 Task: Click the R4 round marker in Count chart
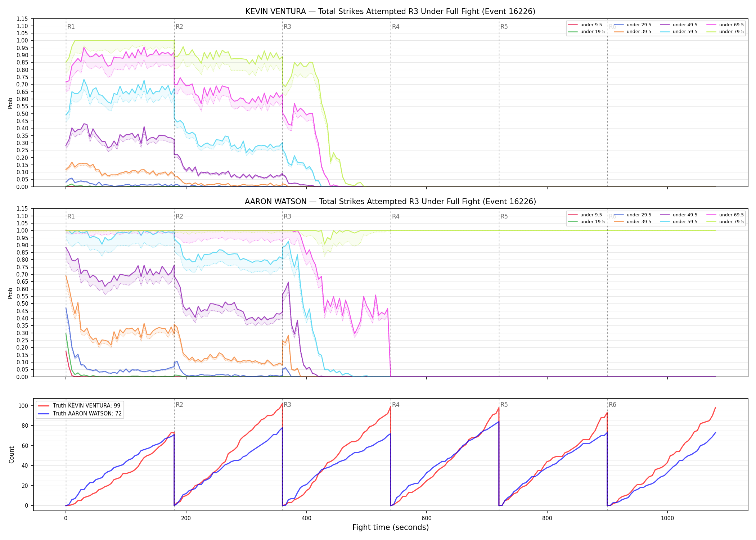tap(396, 405)
